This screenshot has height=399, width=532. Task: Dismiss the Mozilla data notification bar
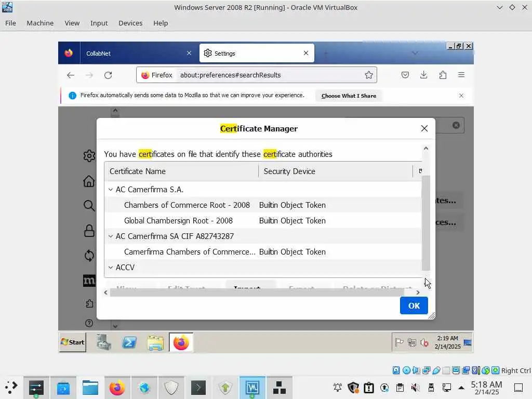(x=461, y=96)
